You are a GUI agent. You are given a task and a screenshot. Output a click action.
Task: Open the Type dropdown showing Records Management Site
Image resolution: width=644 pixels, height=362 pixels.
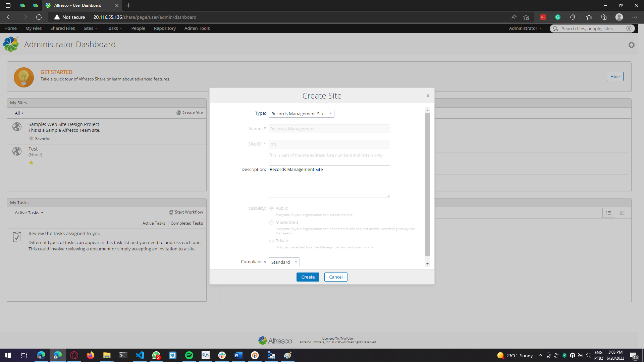click(x=301, y=114)
